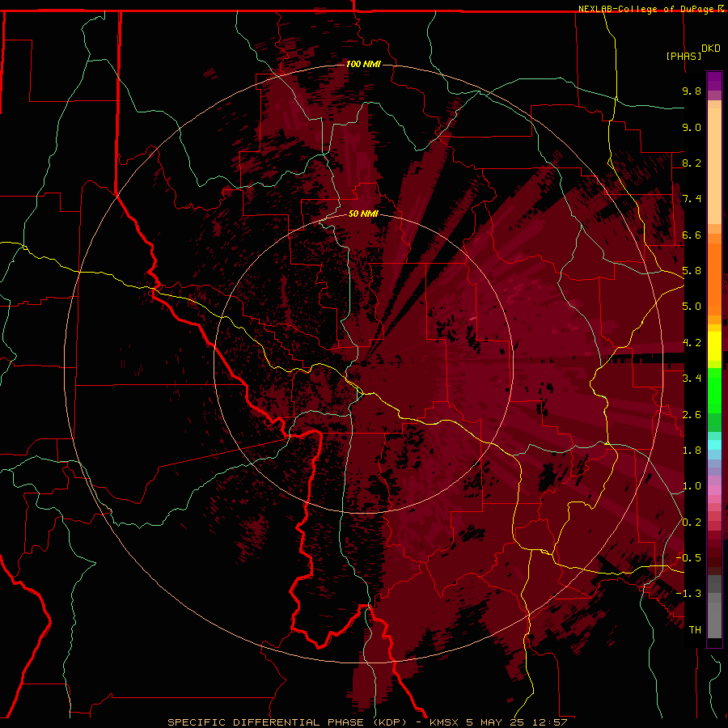728x728 pixels.
Task: Click the 8.2 value on the scale
Action: 692,163
